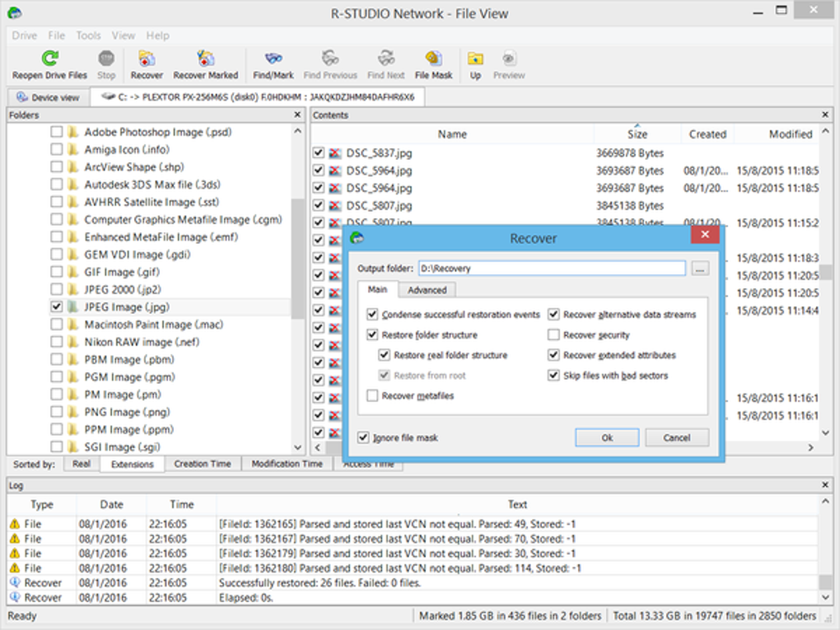
Task: Open the Tools menu
Action: click(88, 35)
